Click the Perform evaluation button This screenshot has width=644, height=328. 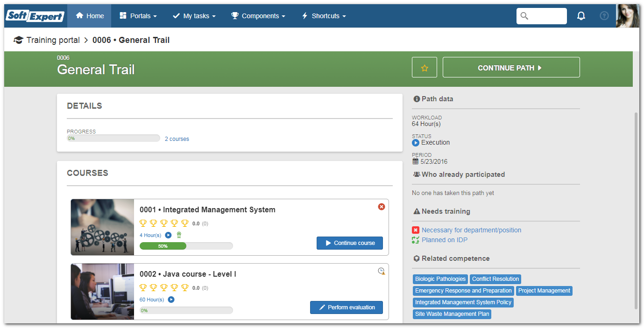347,307
